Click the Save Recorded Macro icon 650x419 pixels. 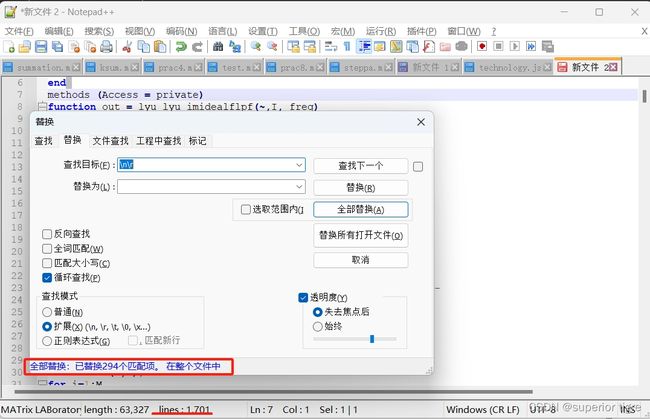coord(548,46)
